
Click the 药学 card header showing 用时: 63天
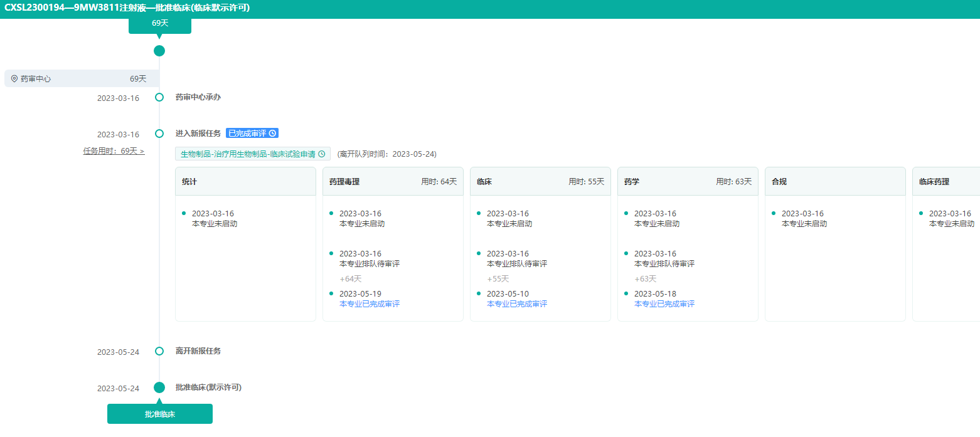click(x=688, y=182)
